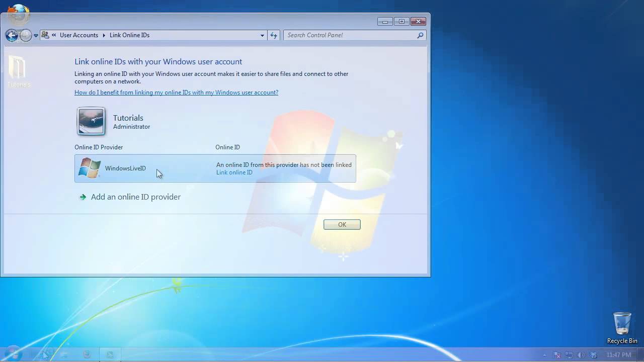Click Add an online ID provider

click(x=136, y=197)
